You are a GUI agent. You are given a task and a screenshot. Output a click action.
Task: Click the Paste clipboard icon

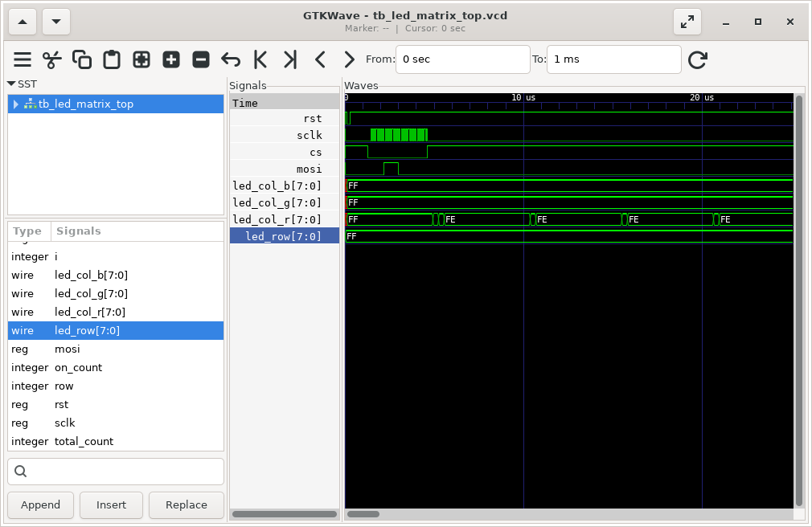point(112,59)
